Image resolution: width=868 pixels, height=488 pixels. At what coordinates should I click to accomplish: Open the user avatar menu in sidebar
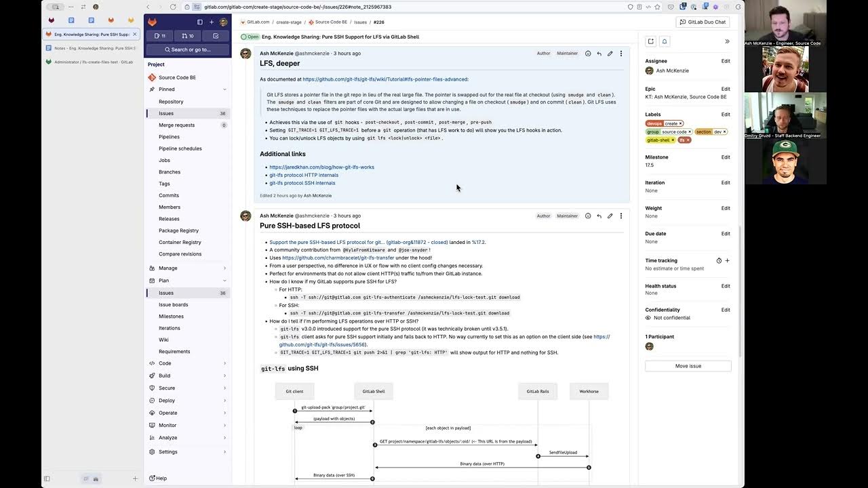click(x=223, y=22)
